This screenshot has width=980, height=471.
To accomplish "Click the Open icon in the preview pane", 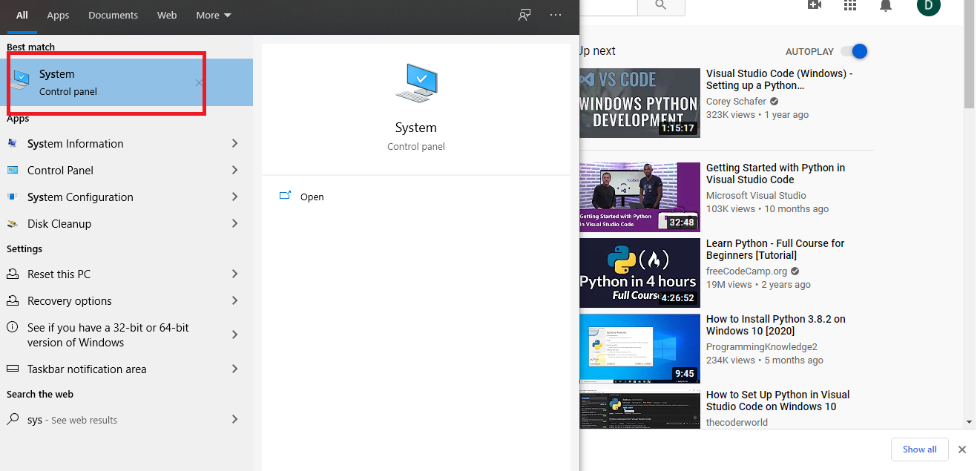I will tap(285, 196).
